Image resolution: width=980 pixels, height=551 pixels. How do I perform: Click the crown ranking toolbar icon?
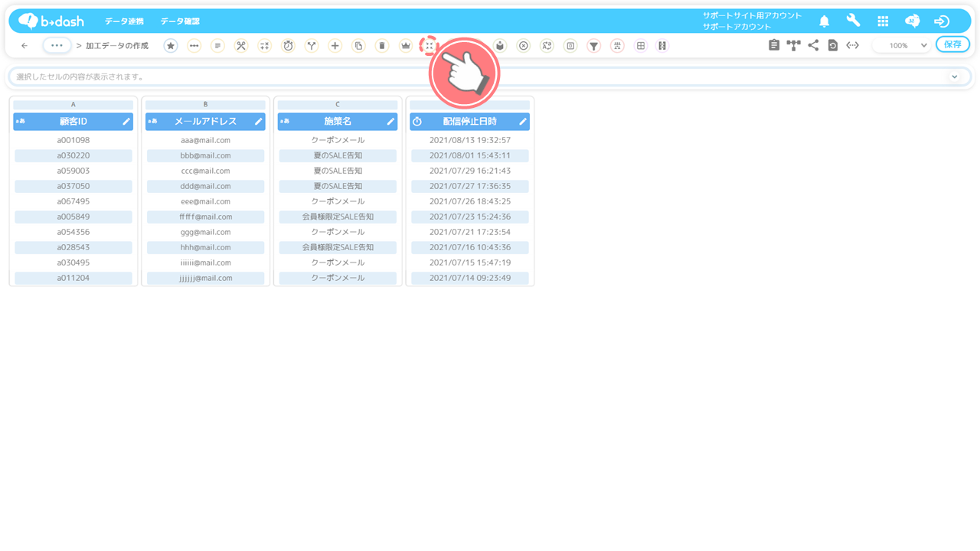[406, 46]
